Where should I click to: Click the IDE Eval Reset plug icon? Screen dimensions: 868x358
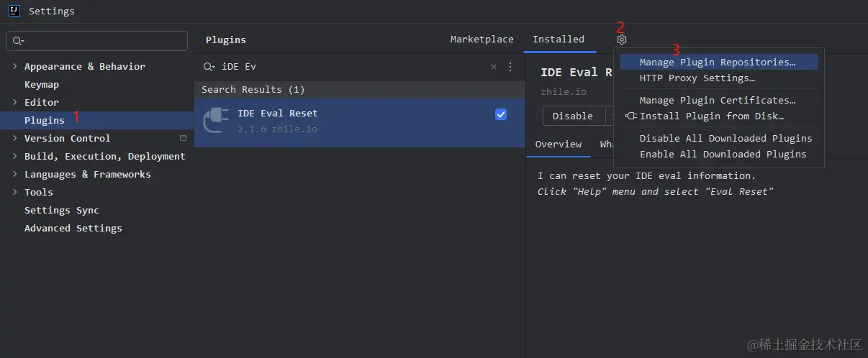click(x=216, y=120)
